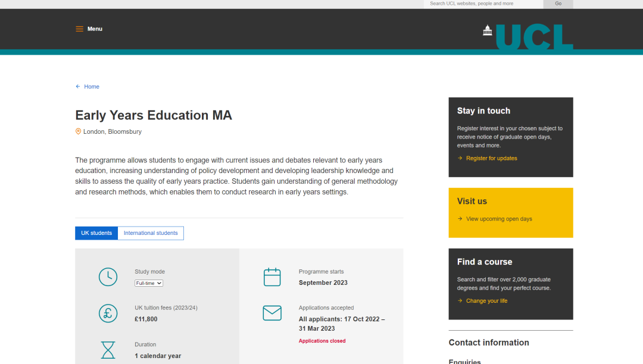Click the September 2023 start date text

(x=323, y=283)
